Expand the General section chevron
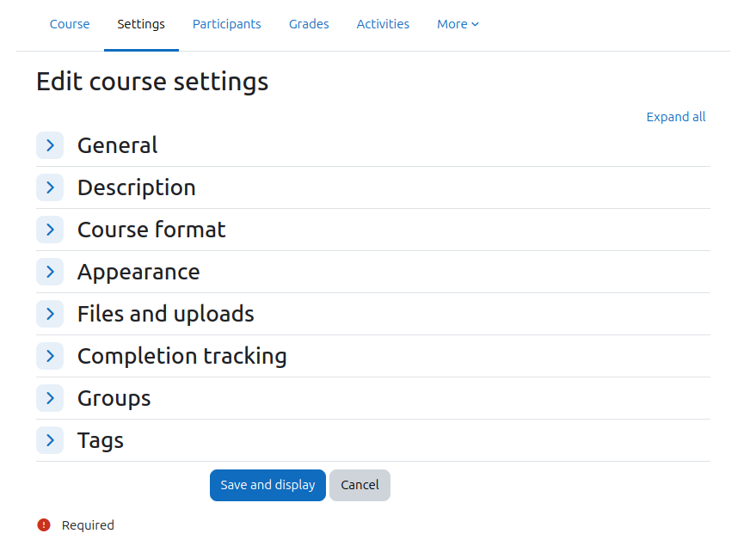 pyautogui.click(x=50, y=145)
